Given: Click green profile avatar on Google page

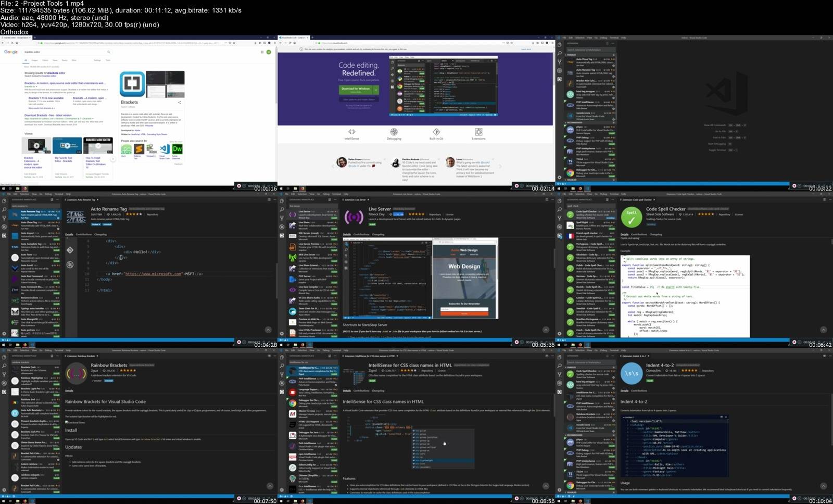Looking at the screenshot, I should pos(269,52).
